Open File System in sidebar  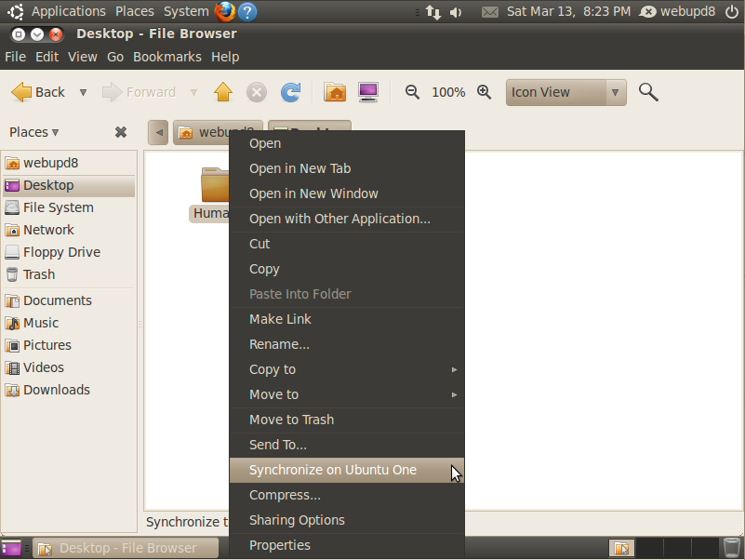coord(69,207)
